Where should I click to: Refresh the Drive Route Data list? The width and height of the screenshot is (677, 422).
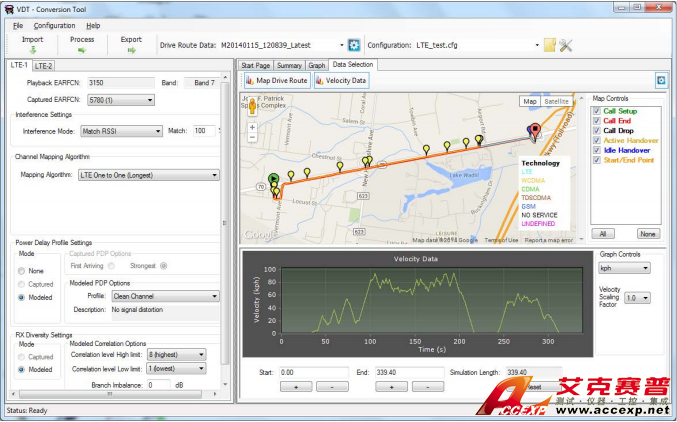coord(353,45)
